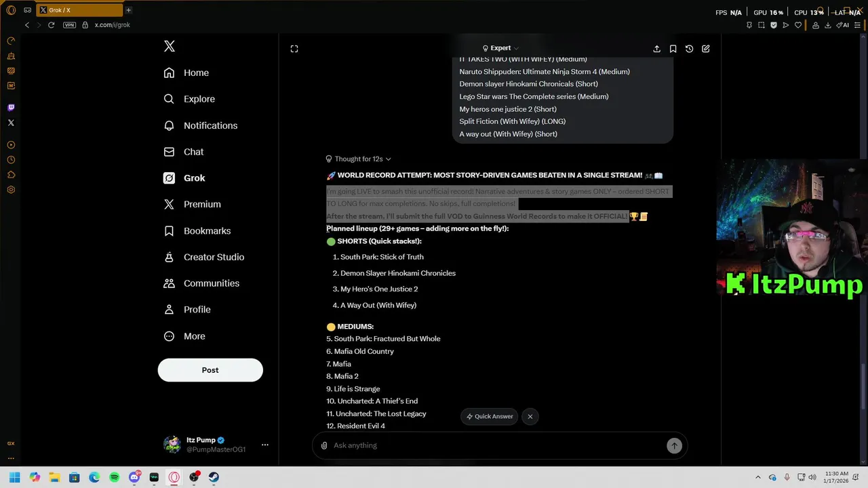This screenshot has width=868, height=488.
Task: Open Windows Start menu
Action: click(x=15, y=477)
